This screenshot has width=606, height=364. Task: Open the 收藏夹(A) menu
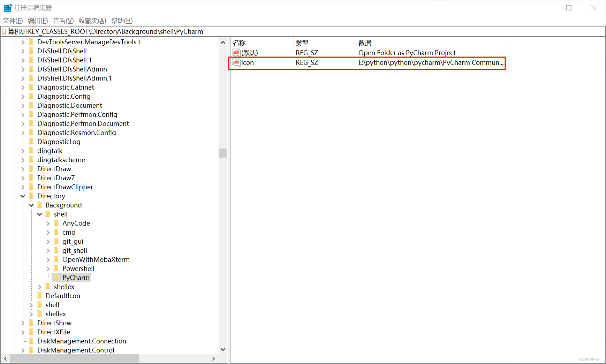[92, 21]
